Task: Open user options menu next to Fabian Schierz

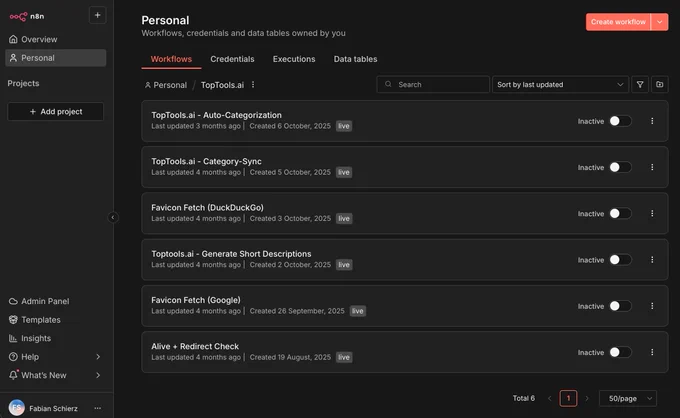Action: point(98,408)
